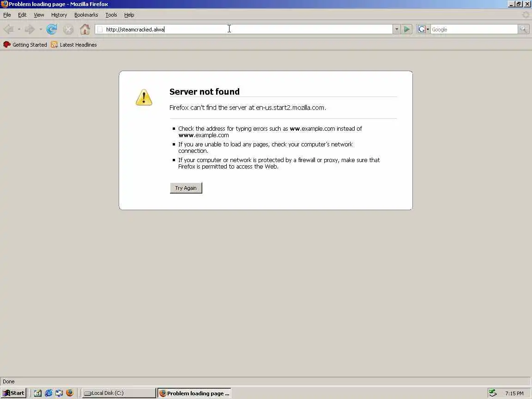Screen dimensions: 532x399
Task: Click the Back navigation arrow
Action: 8,30
